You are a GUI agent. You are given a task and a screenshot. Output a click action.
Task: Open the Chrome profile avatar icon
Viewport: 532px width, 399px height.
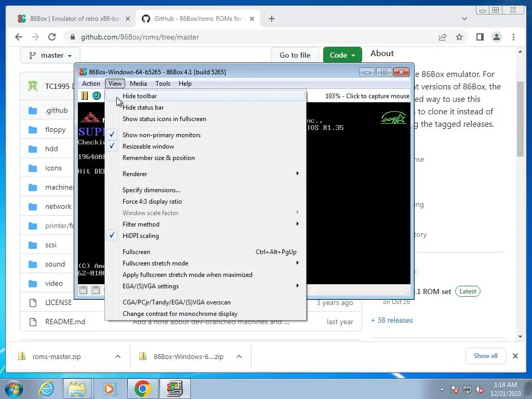[x=496, y=37]
